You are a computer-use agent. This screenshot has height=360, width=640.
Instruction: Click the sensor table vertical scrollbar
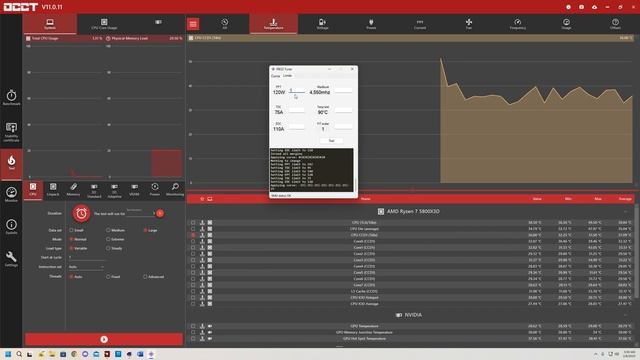coord(637,251)
